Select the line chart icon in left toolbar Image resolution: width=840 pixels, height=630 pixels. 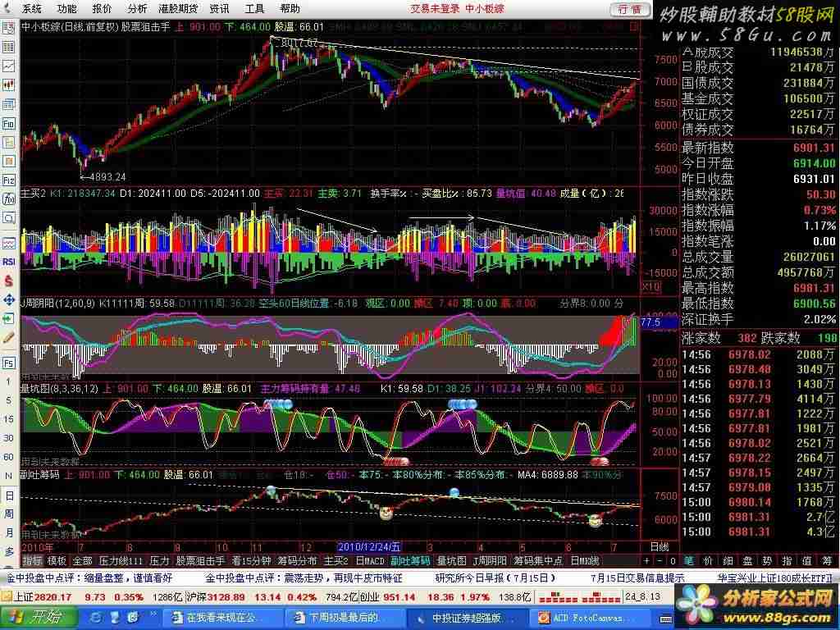[x=8, y=66]
